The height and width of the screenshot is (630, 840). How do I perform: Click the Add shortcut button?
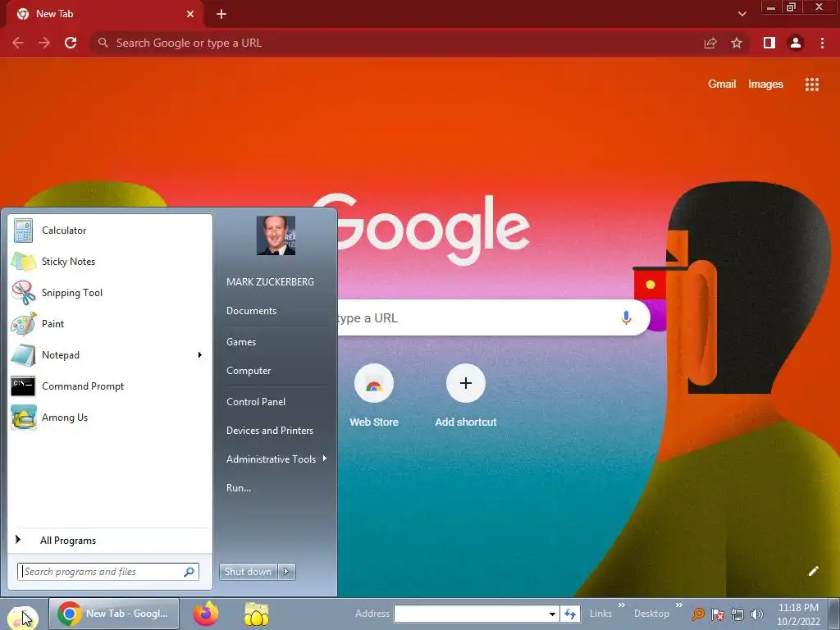point(466,396)
